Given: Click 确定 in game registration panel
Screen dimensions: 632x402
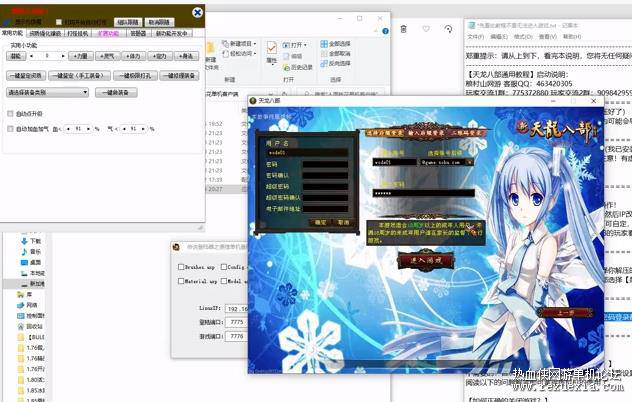Looking at the screenshot, I should [x=320, y=222].
